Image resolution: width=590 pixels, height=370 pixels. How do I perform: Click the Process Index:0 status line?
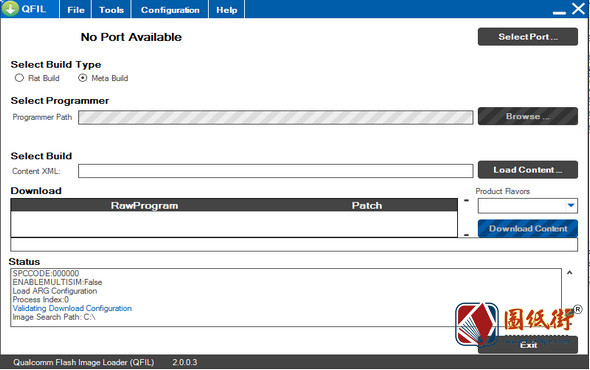pyautogui.click(x=41, y=300)
